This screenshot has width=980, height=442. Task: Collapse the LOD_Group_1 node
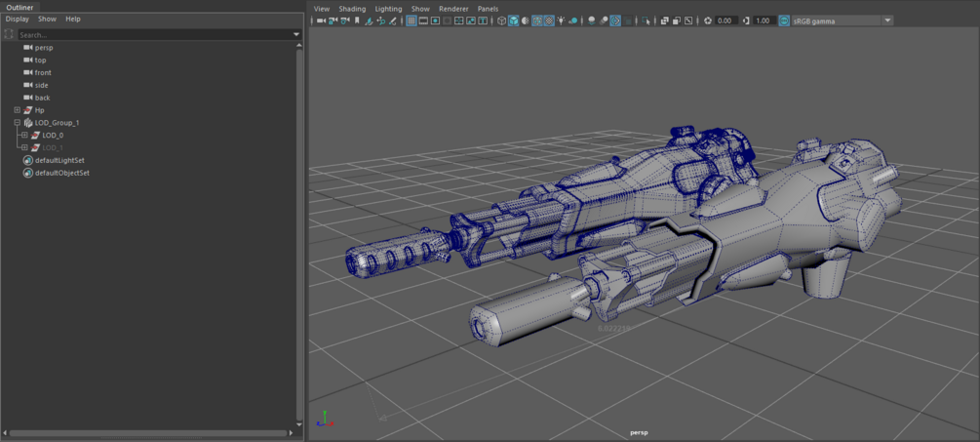[x=17, y=123]
